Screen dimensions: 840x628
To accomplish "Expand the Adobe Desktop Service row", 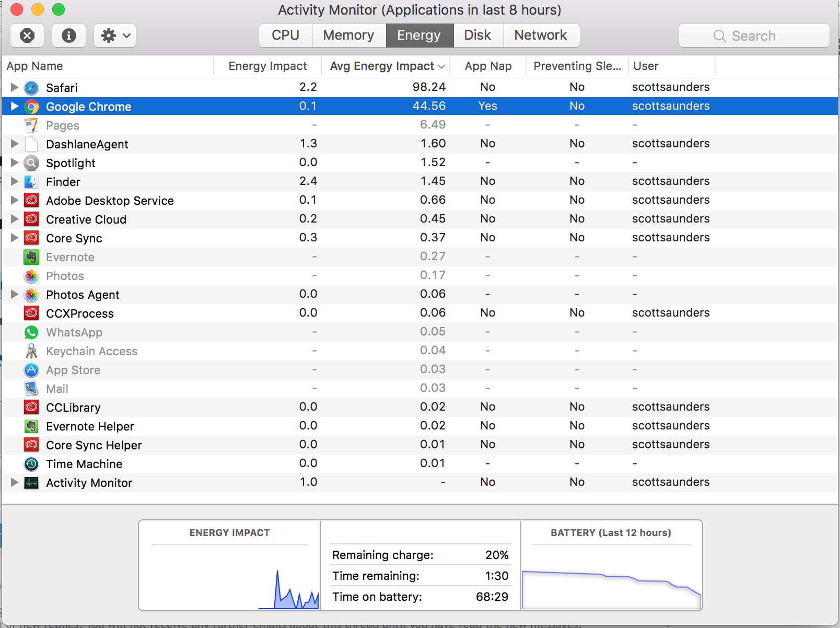I will point(15,200).
